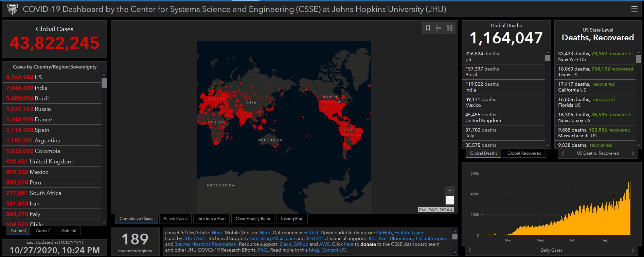Select New York US state entry

click(x=596, y=57)
